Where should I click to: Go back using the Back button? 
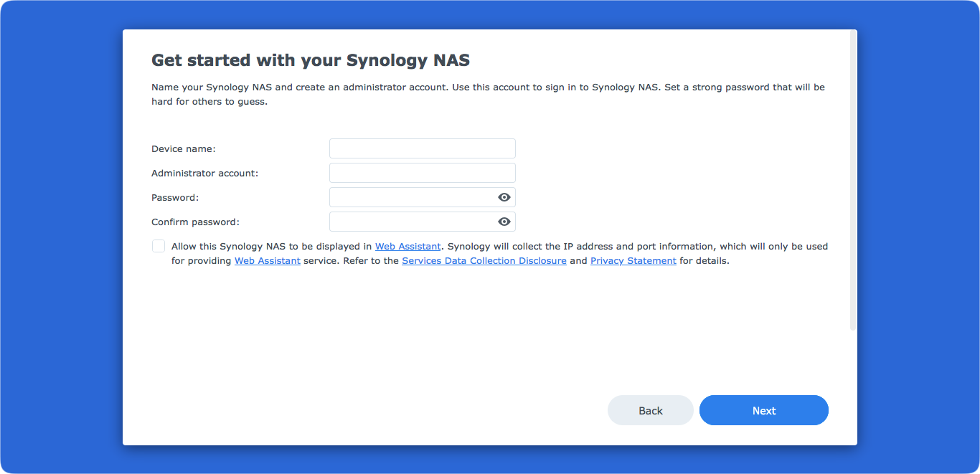click(x=651, y=411)
